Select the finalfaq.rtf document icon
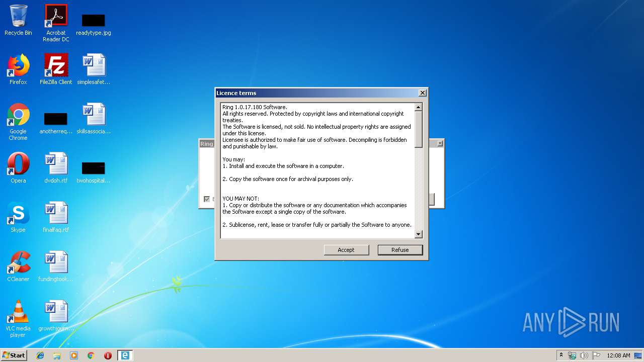 point(56,217)
